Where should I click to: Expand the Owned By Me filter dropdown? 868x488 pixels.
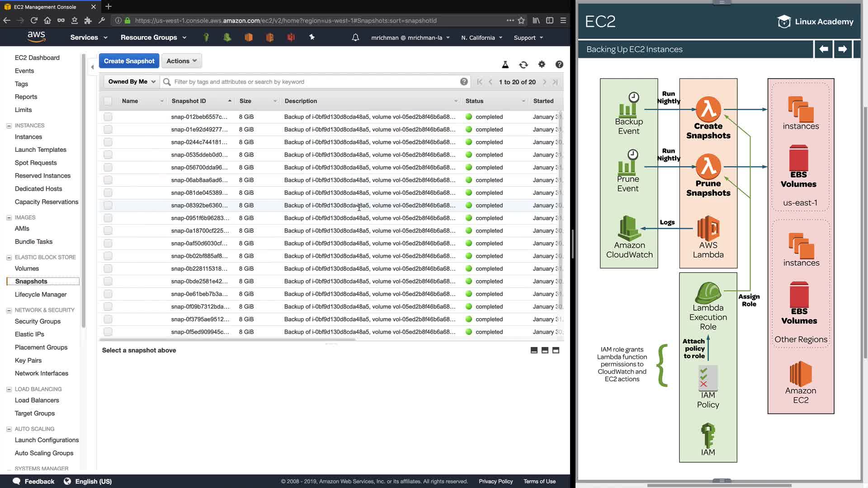point(132,82)
